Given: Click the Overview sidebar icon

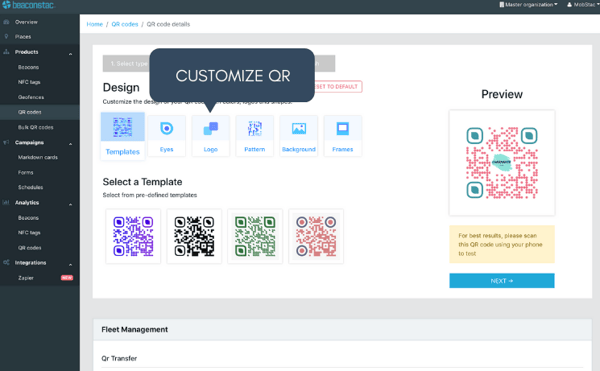Looking at the screenshot, I should (6, 22).
